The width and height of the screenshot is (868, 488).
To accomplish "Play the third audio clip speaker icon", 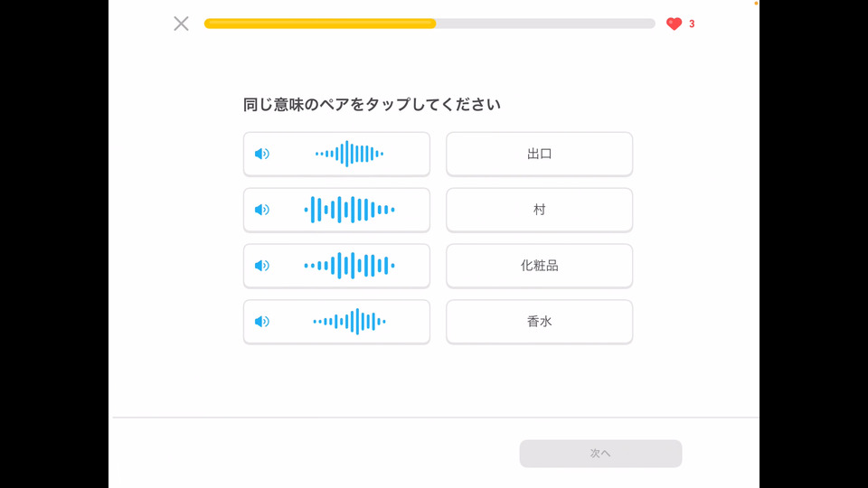I will [262, 266].
